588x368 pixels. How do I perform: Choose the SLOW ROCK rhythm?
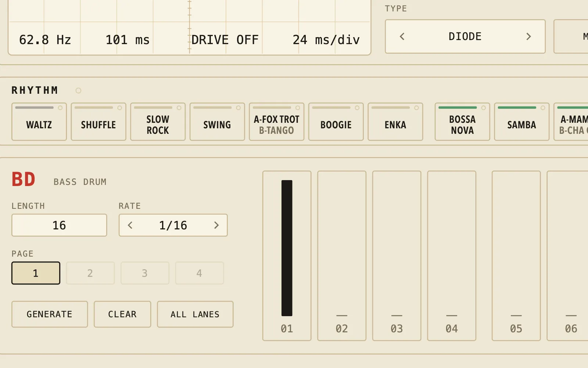(x=158, y=122)
